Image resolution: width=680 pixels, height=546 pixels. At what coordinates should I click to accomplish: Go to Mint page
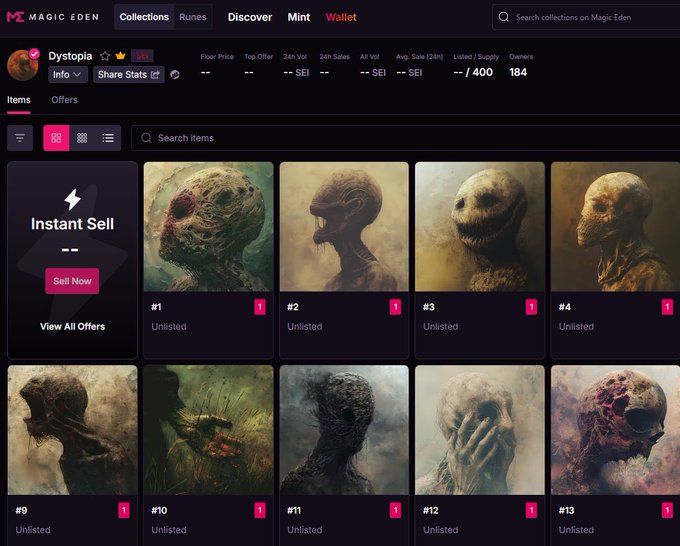click(x=299, y=17)
